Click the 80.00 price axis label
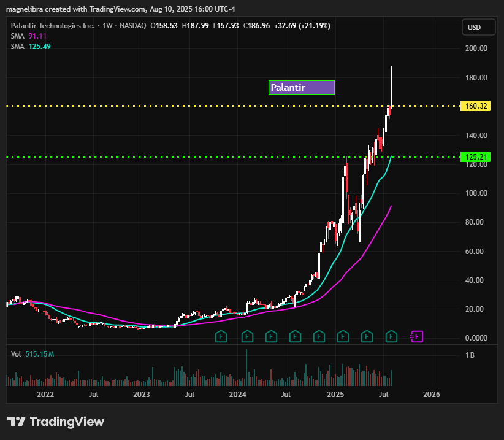Image resolution: width=504 pixels, height=440 pixels. [474, 222]
